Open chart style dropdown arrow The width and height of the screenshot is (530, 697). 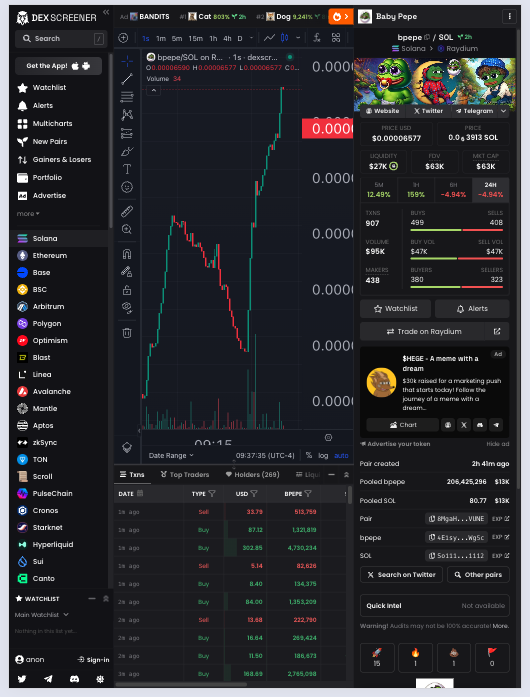[x=298, y=38]
